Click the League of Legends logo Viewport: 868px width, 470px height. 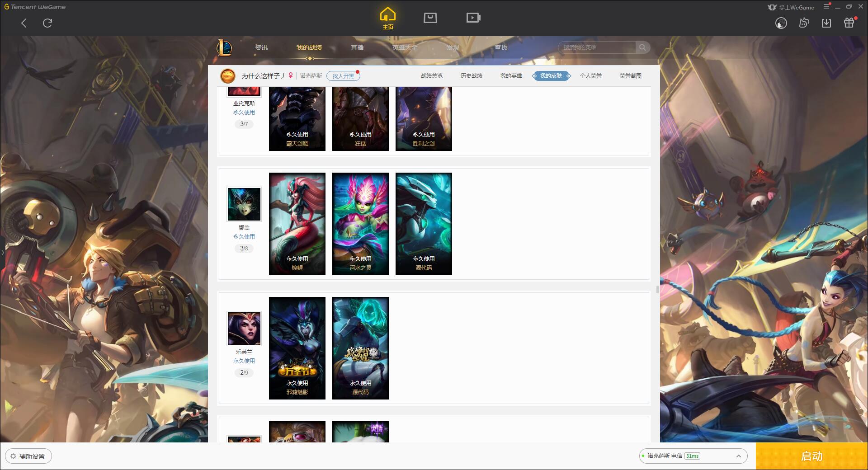(225, 47)
